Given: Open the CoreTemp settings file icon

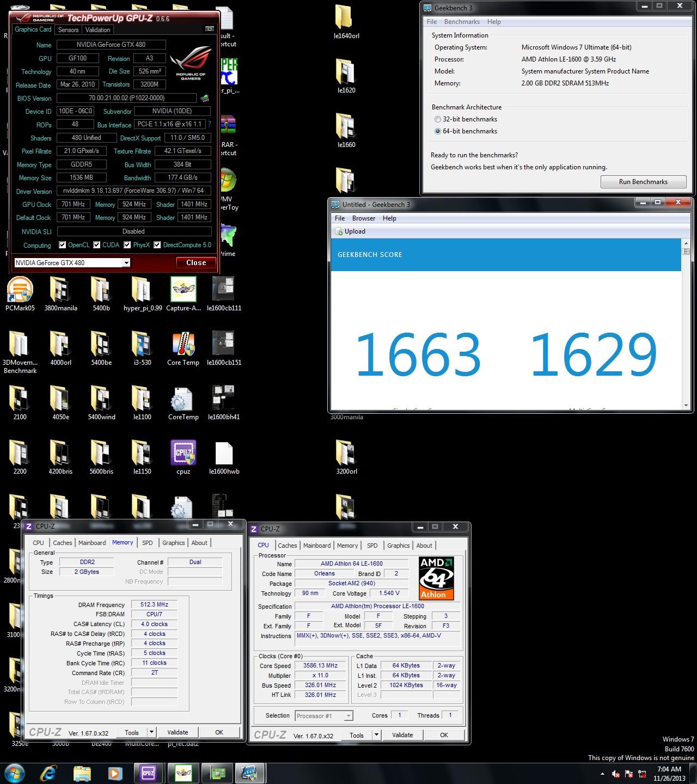Looking at the screenshot, I should [x=184, y=403].
